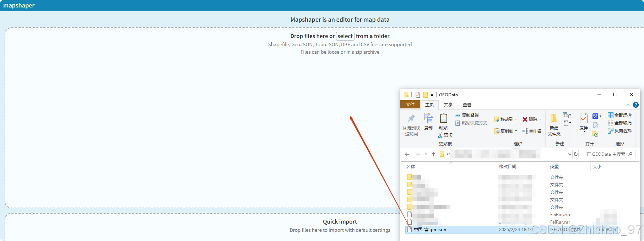644x241 pixels.
Task: Open the File (文件) tab
Action: 410,105
